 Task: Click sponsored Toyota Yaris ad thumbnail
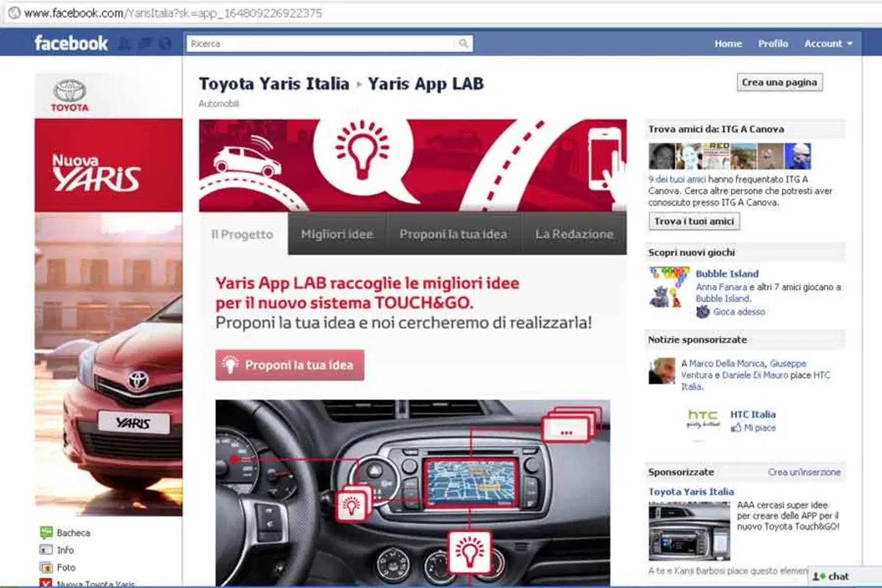point(689,531)
